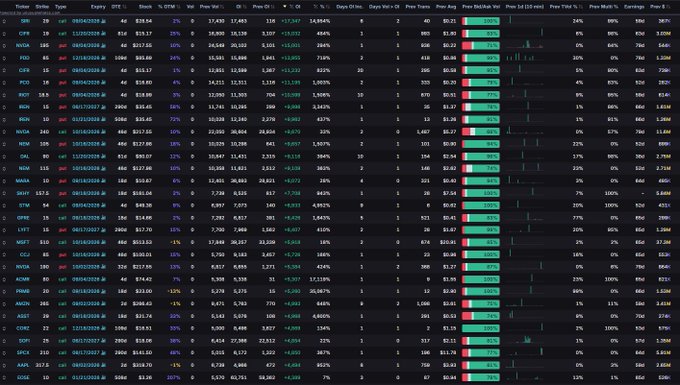Click the Earnings column header
Image resolution: width=680 pixels, height=385 pixels.
(634, 7)
